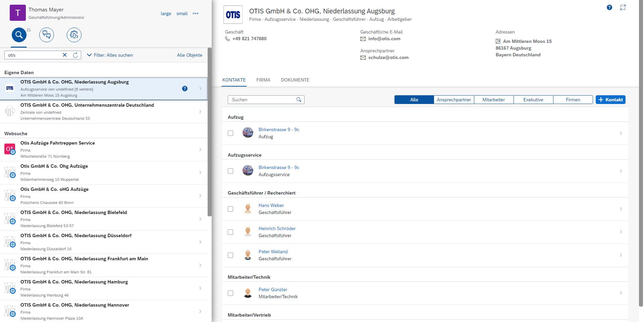Click Hans Weber avatar

[x=248, y=209]
